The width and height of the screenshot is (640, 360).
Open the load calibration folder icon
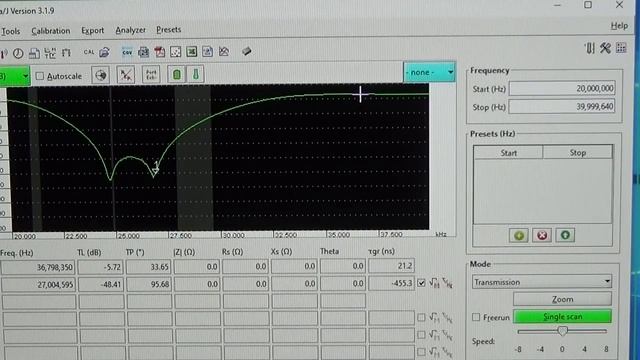point(104,52)
